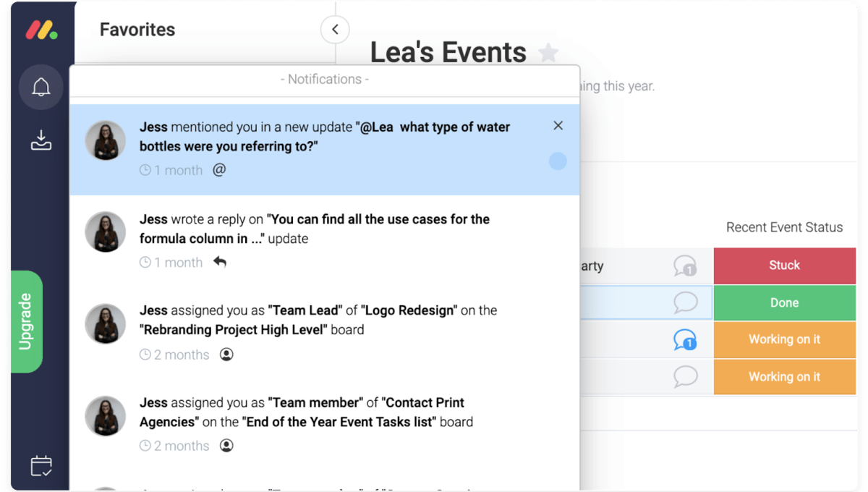Open the notifications bell icon
The width and height of the screenshot is (868, 492).
tap(41, 88)
